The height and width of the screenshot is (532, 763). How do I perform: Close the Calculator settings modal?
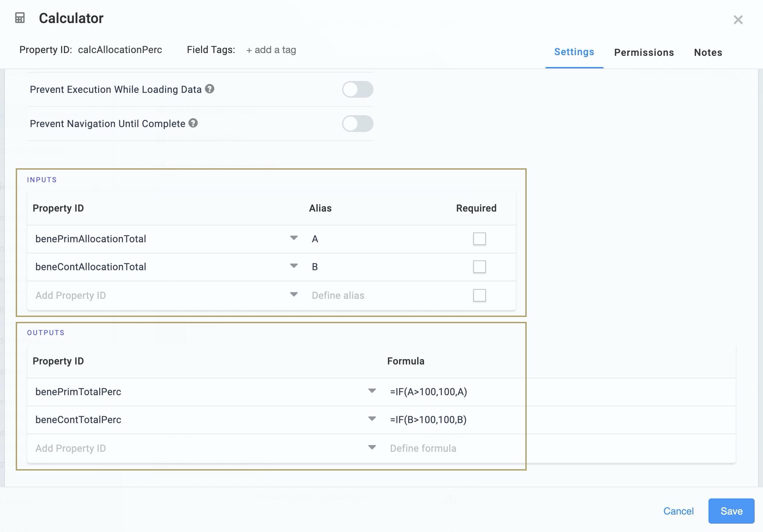pos(738,20)
